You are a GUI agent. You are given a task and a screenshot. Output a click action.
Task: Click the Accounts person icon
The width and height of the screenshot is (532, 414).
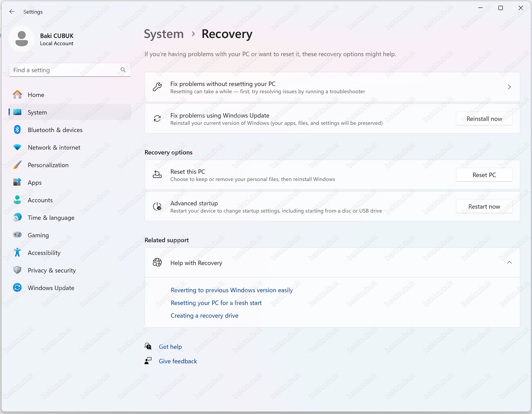17,200
